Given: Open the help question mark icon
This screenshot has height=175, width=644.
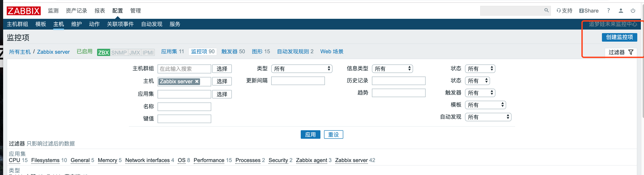Looking at the screenshot, I should pyautogui.click(x=608, y=11).
